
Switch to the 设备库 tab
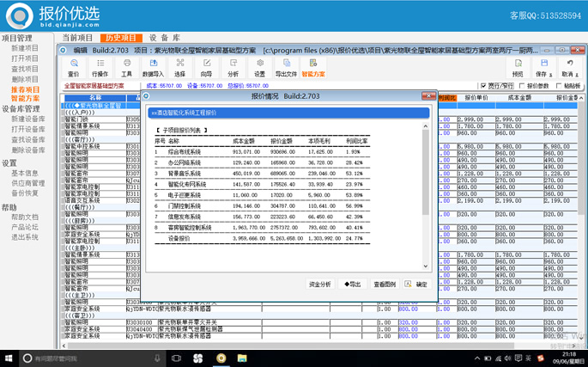pos(165,38)
